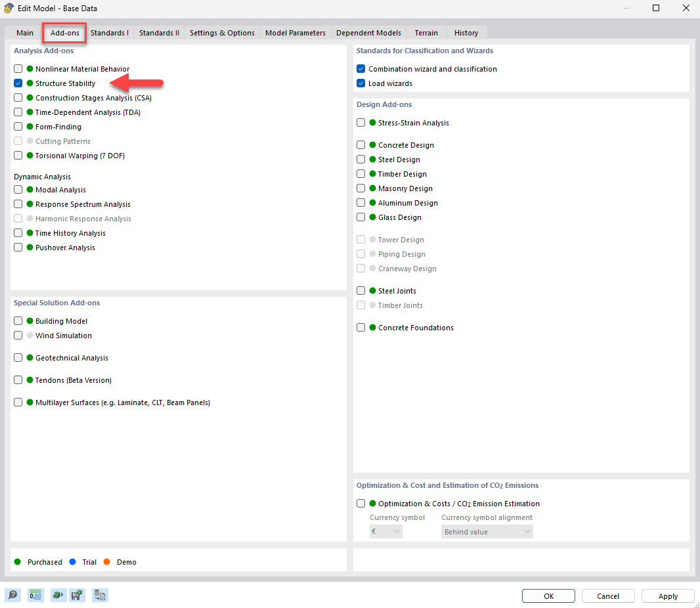Image resolution: width=700 pixels, height=608 pixels.
Task: Enable the Building Model add-on
Action: (18, 321)
